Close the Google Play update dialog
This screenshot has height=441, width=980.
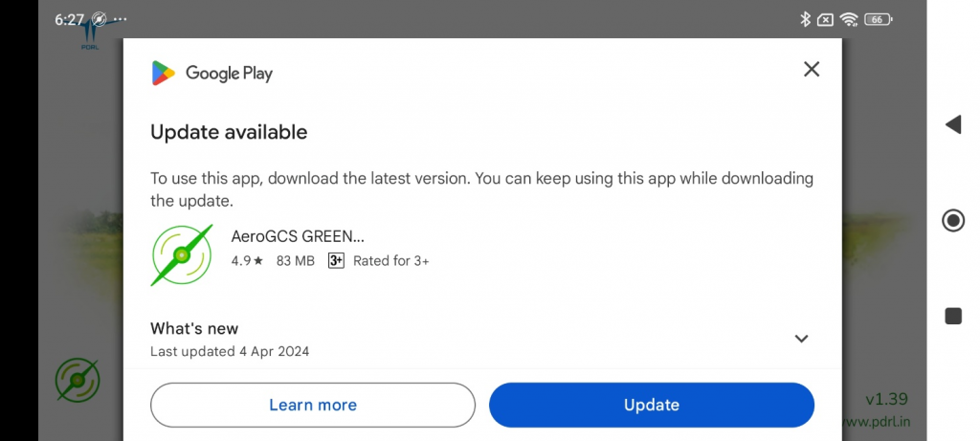tap(812, 69)
